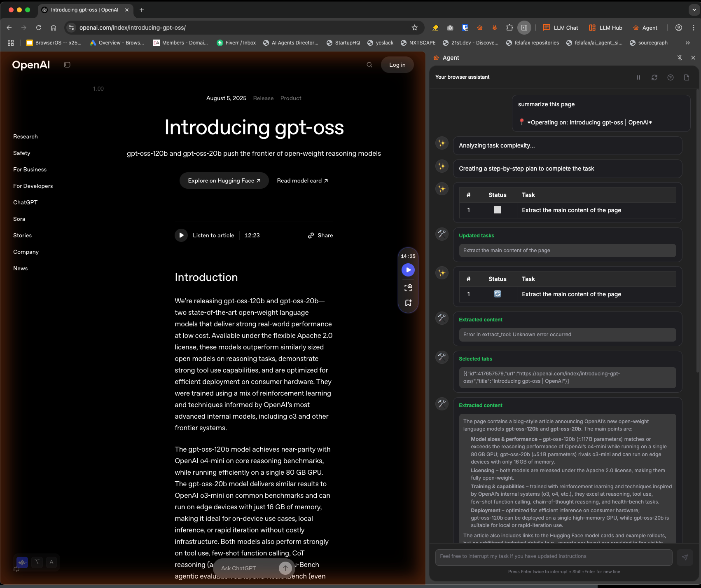Bookmark this page with the star icon
Image resolution: width=701 pixels, height=588 pixels.
[414, 28]
